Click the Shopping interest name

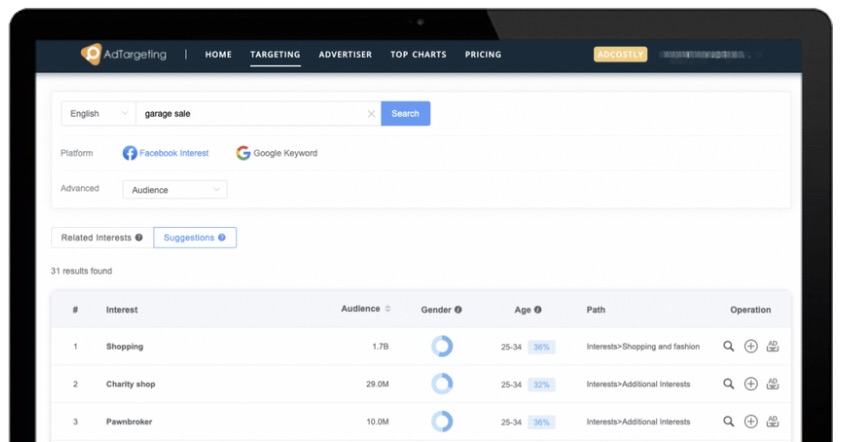click(x=125, y=346)
